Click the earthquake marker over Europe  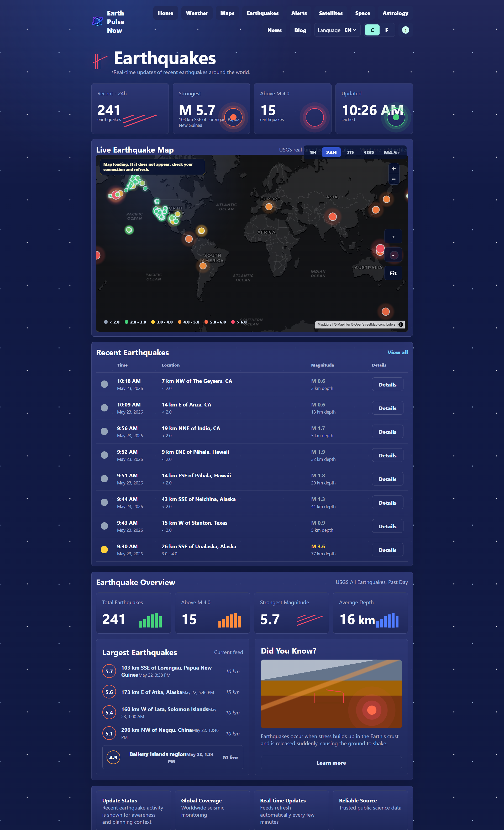point(269,207)
